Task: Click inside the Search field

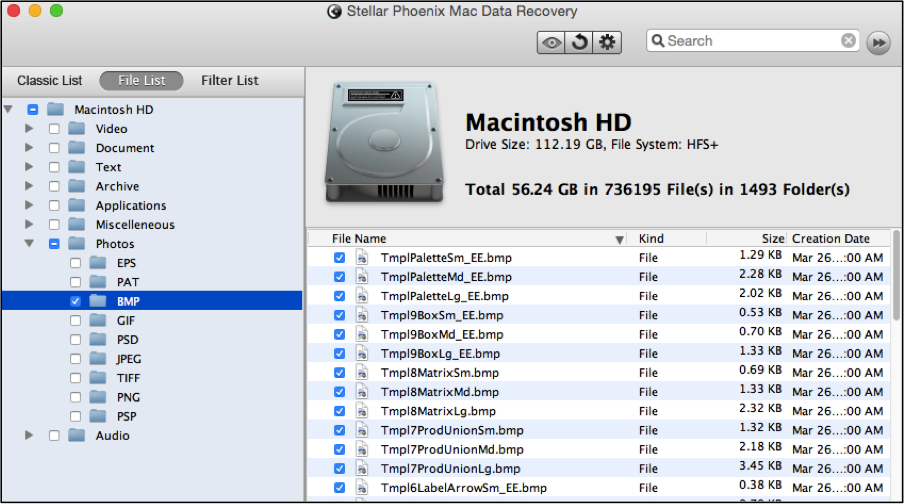Action: click(x=752, y=41)
